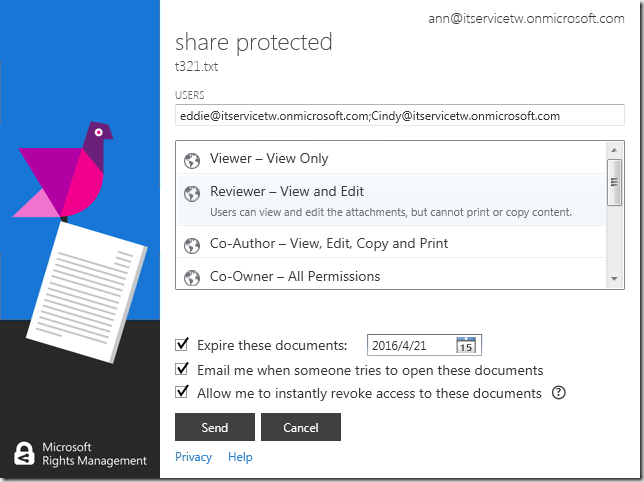Select Viewer – View Only permission level

[x=269, y=159]
